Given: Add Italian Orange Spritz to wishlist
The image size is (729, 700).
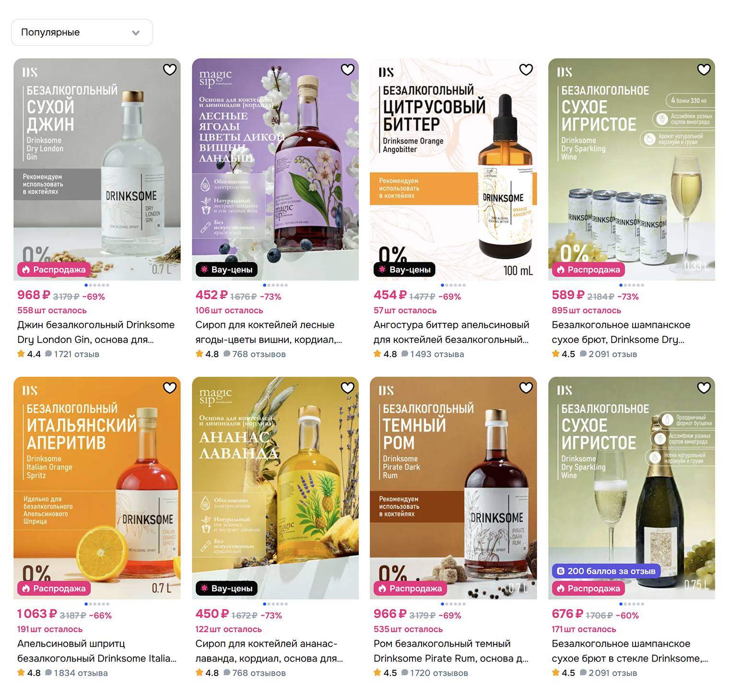Looking at the screenshot, I should pos(170,388).
